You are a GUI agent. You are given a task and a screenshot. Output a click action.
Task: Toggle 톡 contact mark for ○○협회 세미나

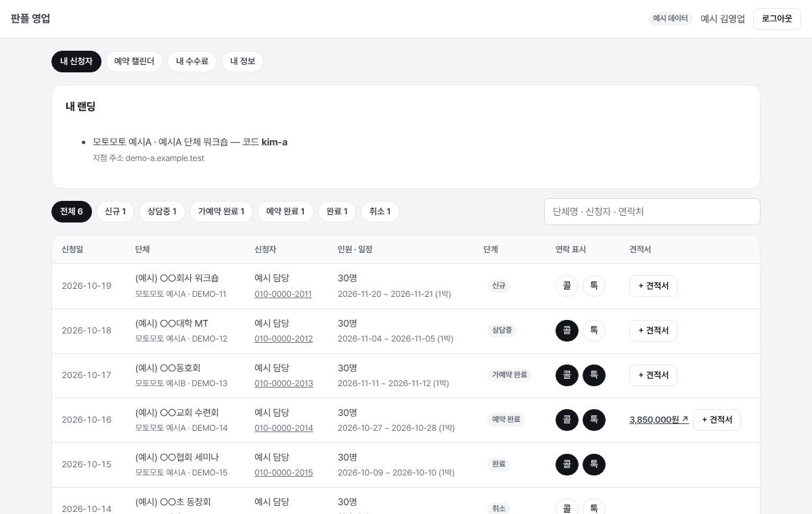[x=594, y=465]
